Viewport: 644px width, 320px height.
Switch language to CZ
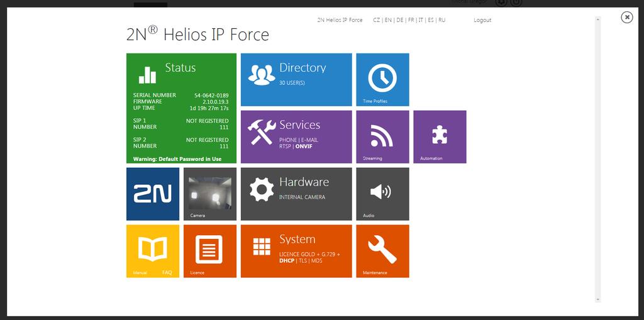pyautogui.click(x=376, y=19)
